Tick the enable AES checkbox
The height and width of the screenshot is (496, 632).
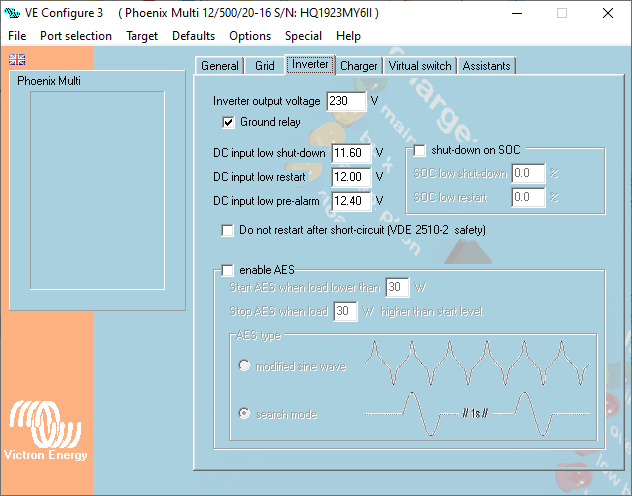[x=228, y=270]
